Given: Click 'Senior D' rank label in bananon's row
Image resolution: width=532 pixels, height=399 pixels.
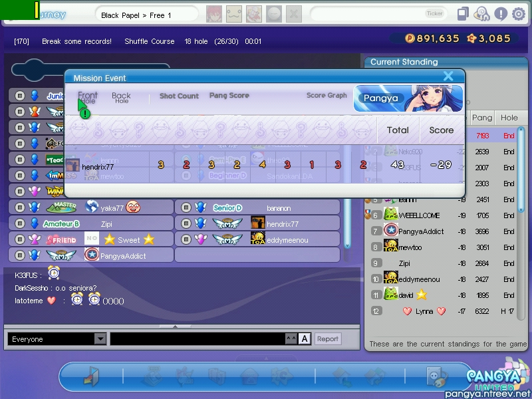Looking at the screenshot, I should [227, 207].
